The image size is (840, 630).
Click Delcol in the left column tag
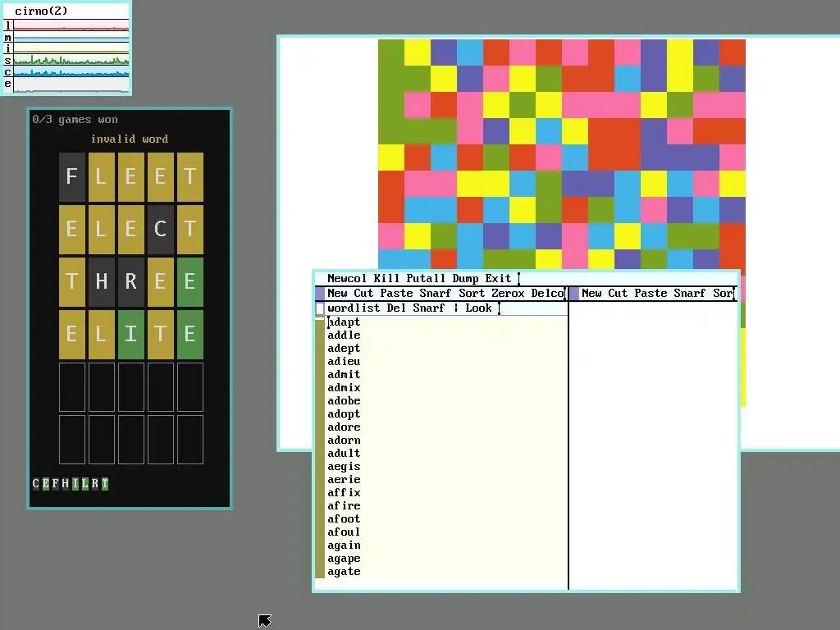pos(547,293)
